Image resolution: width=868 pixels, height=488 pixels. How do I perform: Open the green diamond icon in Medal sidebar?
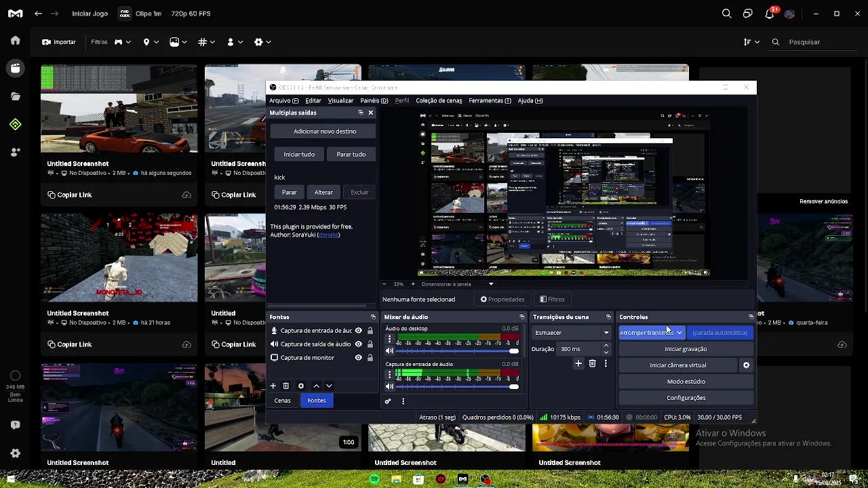[x=15, y=125]
